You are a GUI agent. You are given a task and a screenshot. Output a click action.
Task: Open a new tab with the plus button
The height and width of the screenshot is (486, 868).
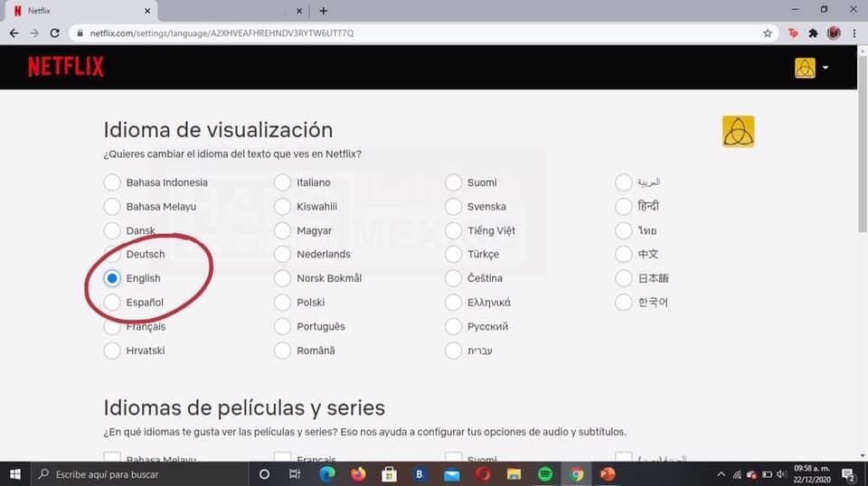pos(324,11)
